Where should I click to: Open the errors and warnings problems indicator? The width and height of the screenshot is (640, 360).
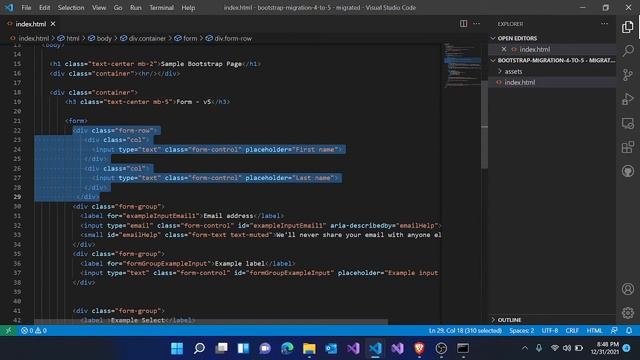[x=33, y=331]
